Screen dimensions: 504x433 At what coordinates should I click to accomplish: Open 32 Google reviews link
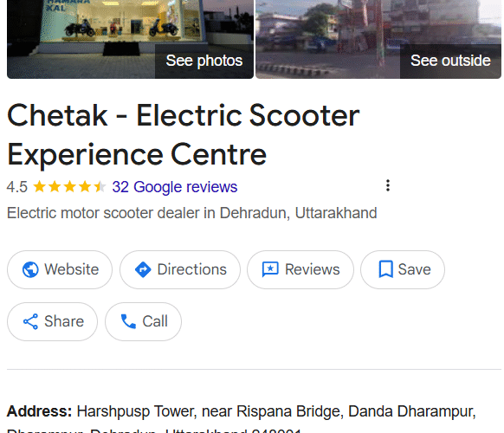point(175,187)
